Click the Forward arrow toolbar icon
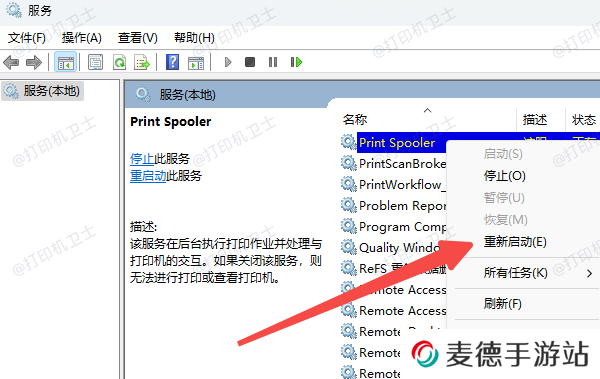The image size is (600, 379). pos(34,62)
